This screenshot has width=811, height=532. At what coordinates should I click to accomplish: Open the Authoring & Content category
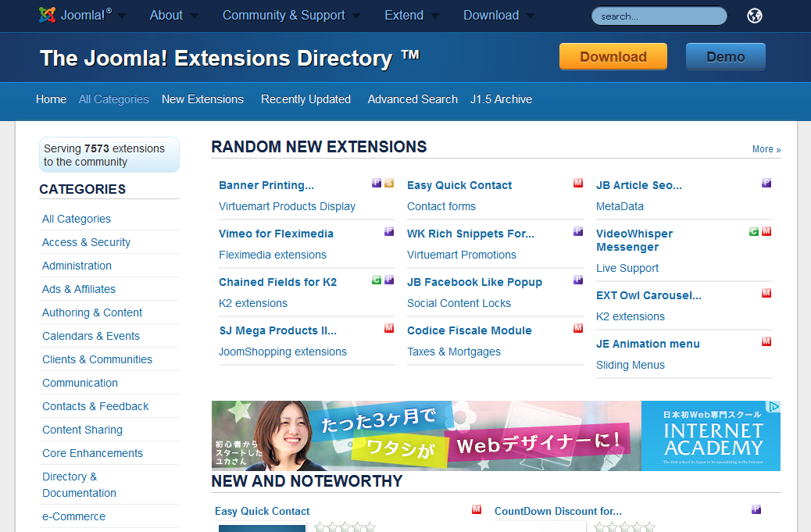click(x=92, y=312)
